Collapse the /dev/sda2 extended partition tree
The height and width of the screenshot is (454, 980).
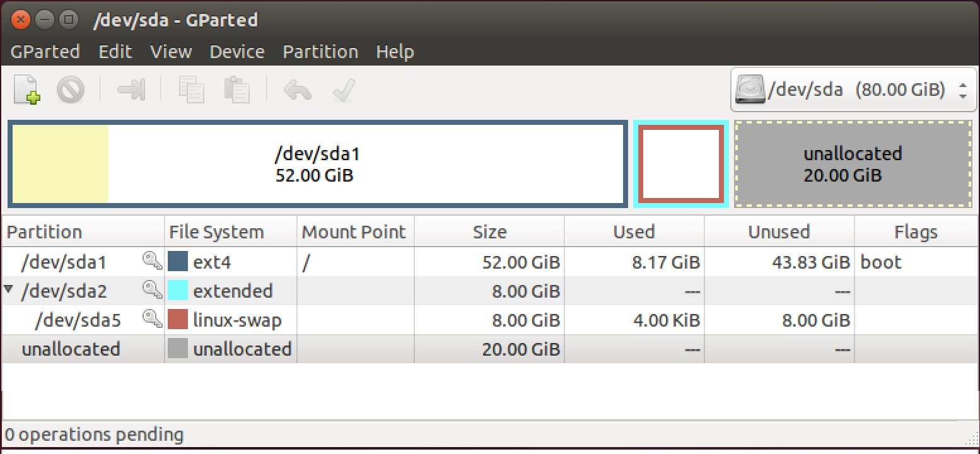coord(8,290)
